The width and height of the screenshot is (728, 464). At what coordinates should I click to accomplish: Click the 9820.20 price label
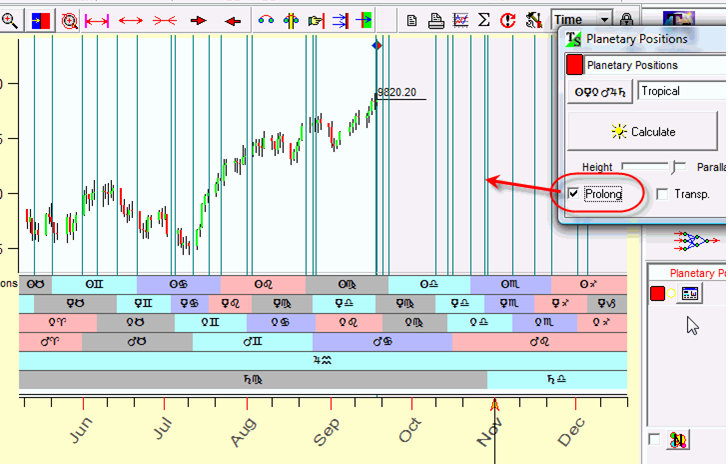point(397,92)
